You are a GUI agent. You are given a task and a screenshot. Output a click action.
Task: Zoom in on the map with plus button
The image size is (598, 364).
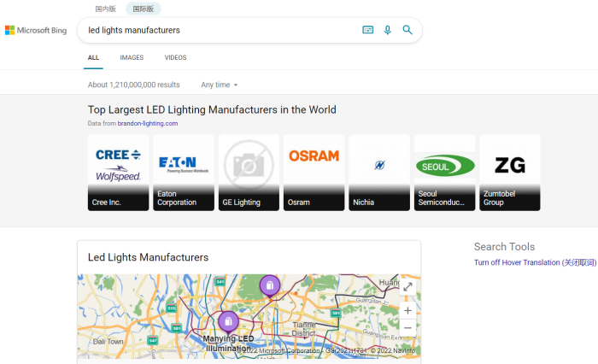[407, 310]
